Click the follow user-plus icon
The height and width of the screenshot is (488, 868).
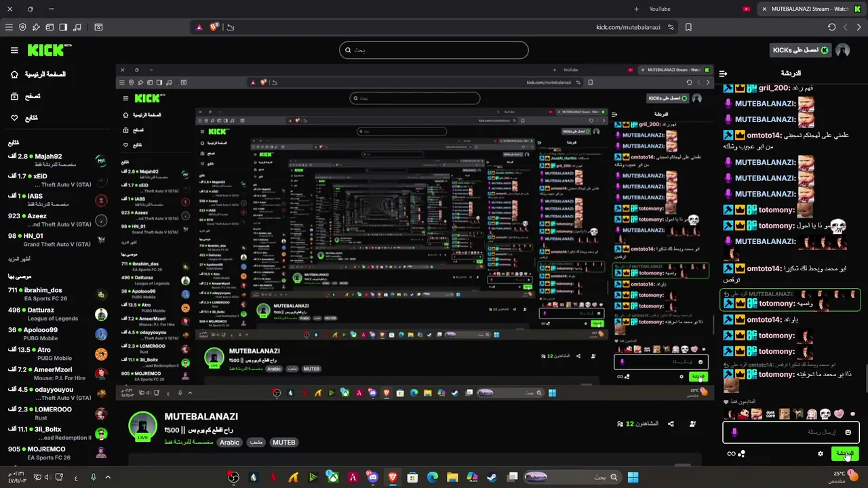point(692,424)
